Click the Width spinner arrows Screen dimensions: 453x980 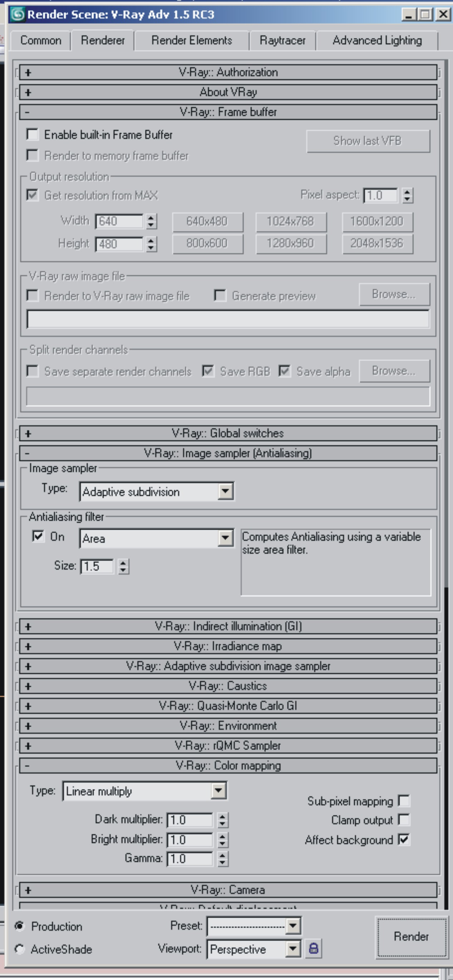pos(151,221)
